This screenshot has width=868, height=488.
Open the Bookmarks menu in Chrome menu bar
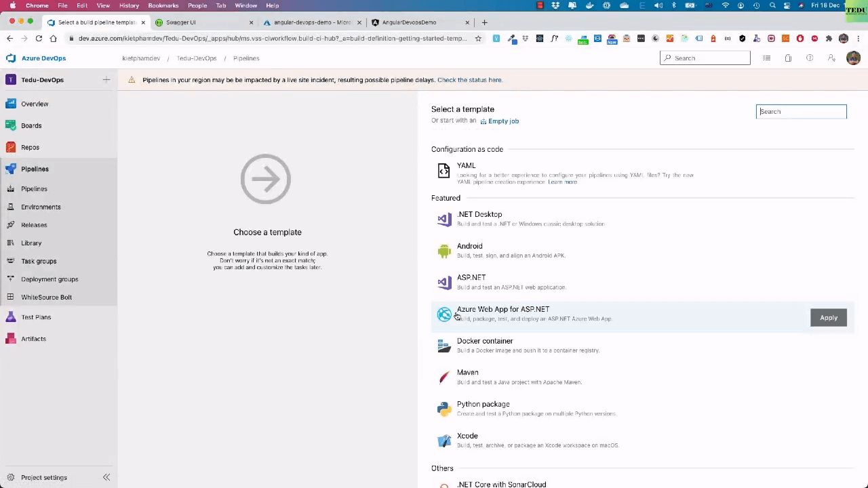(x=163, y=5)
